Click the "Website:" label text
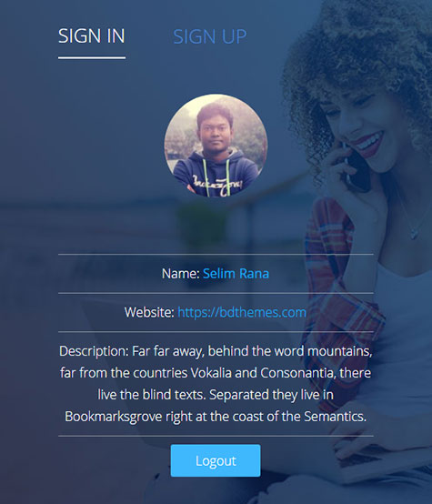The image size is (432, 504). point(149,312)
